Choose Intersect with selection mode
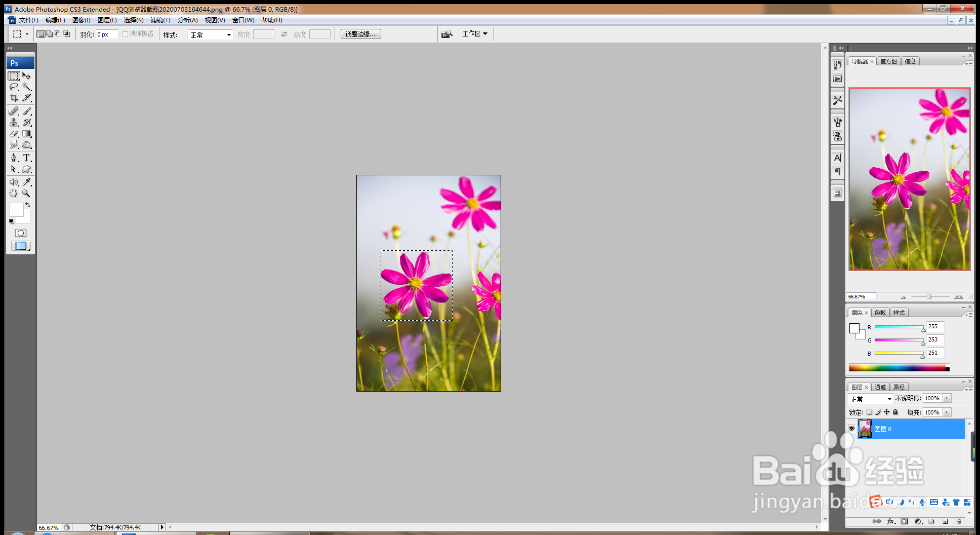This screenshot has width=980, height=535. pos(67,34)
